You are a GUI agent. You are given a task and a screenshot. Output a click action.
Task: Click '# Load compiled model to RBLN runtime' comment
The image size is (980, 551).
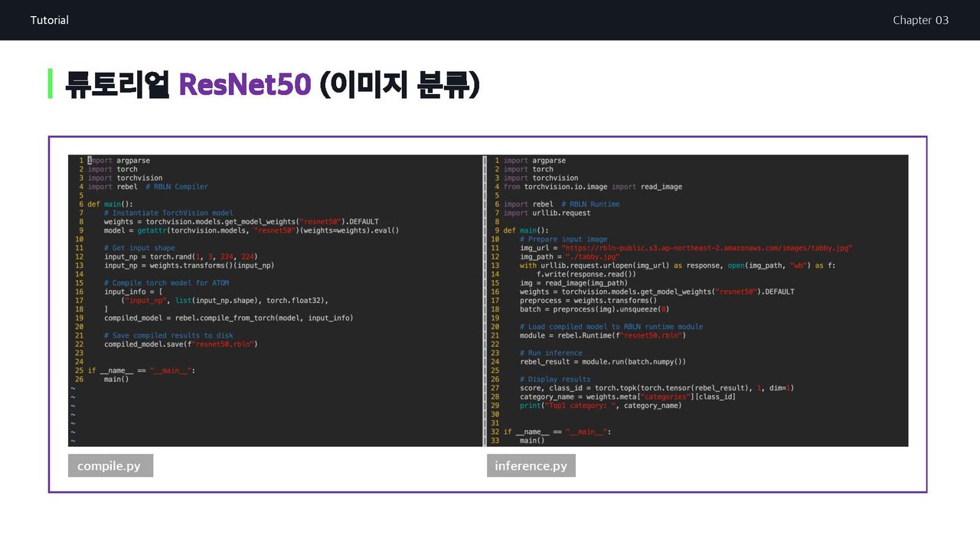pos(611,327)
